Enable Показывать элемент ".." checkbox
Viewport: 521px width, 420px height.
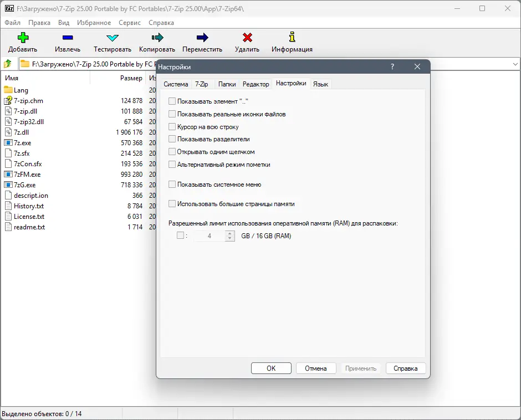pos(172,101)
